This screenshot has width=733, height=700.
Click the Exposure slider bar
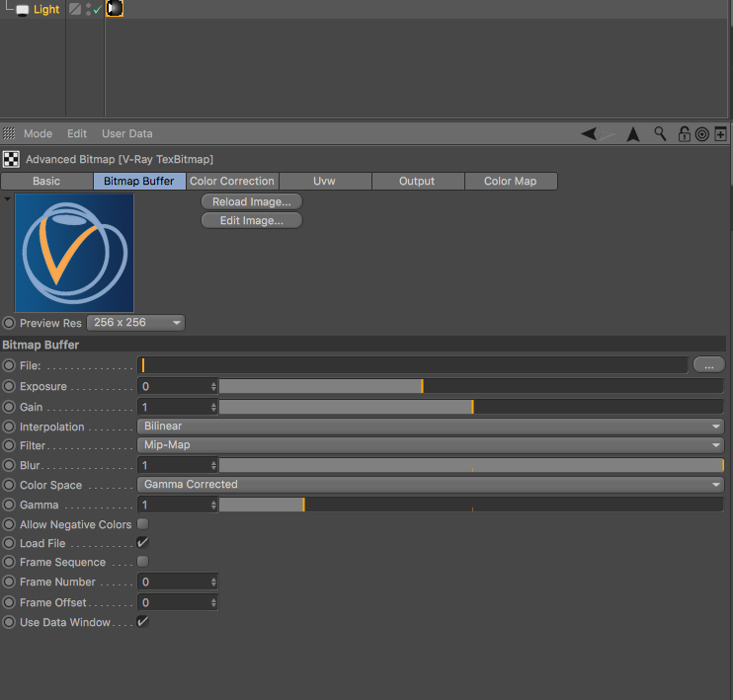(x=471, y=386)
